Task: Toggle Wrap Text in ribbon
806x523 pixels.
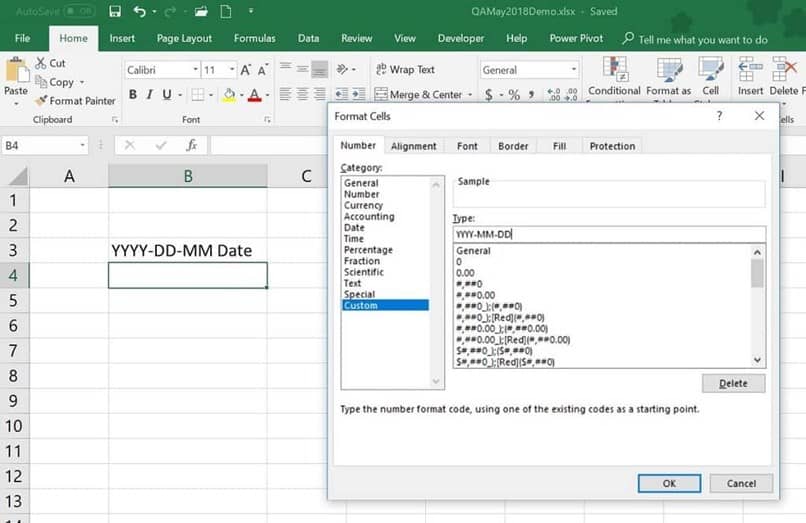Action: coord(404,70)
